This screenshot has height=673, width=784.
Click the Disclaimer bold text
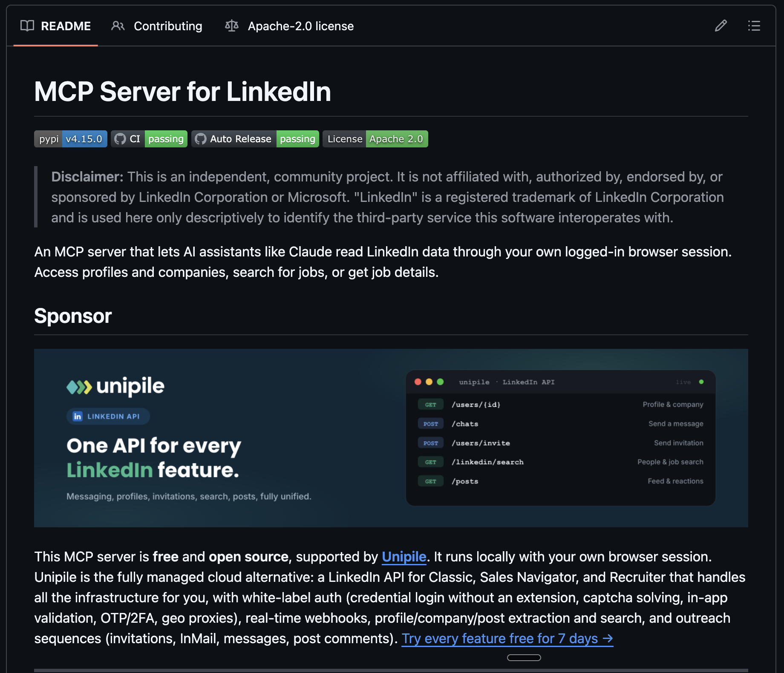[x=87, y=177]
